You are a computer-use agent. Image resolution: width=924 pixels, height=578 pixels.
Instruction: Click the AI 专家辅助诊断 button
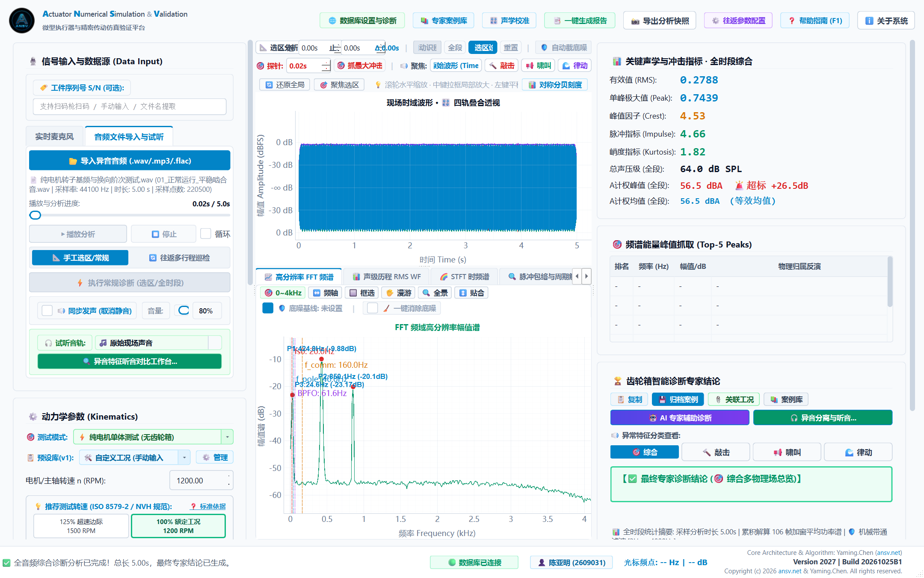tap(680, 417)
